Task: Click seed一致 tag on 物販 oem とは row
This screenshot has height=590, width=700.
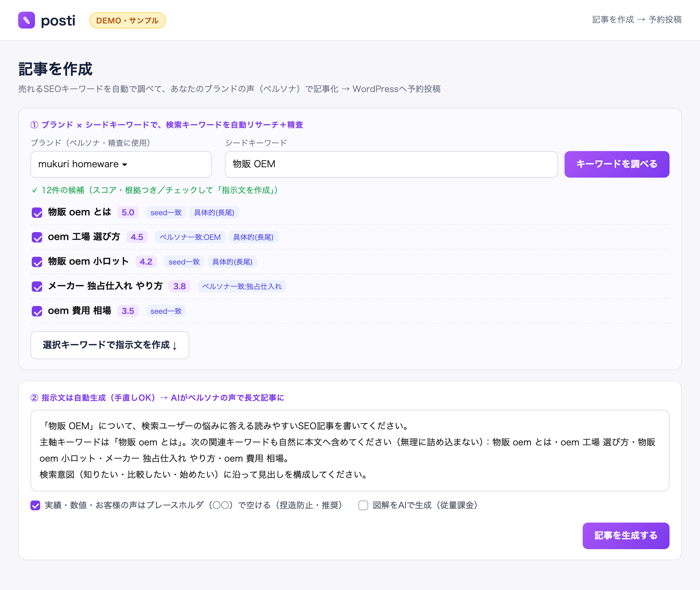Action: click(166, 212)
